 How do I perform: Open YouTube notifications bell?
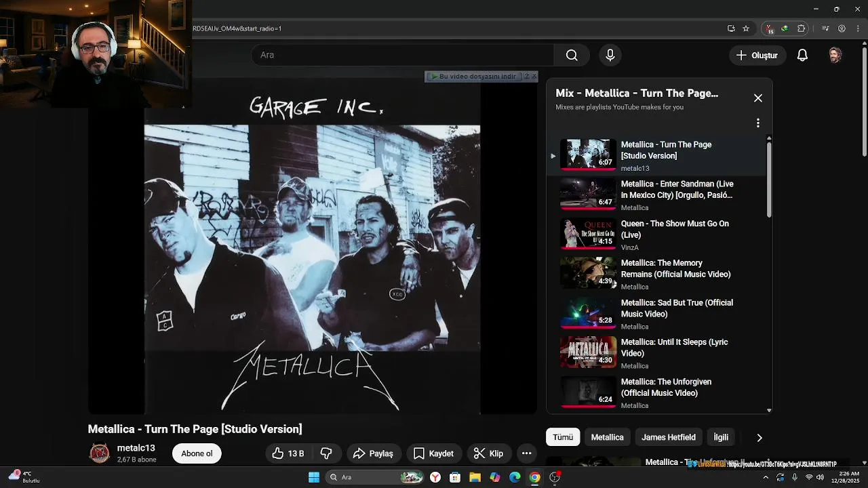tap(802, 56)
